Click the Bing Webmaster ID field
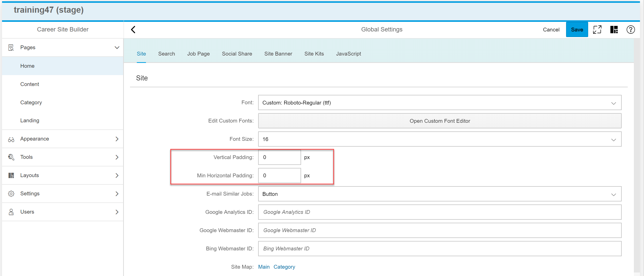644x276 pixels. click(x=440, y=249)
